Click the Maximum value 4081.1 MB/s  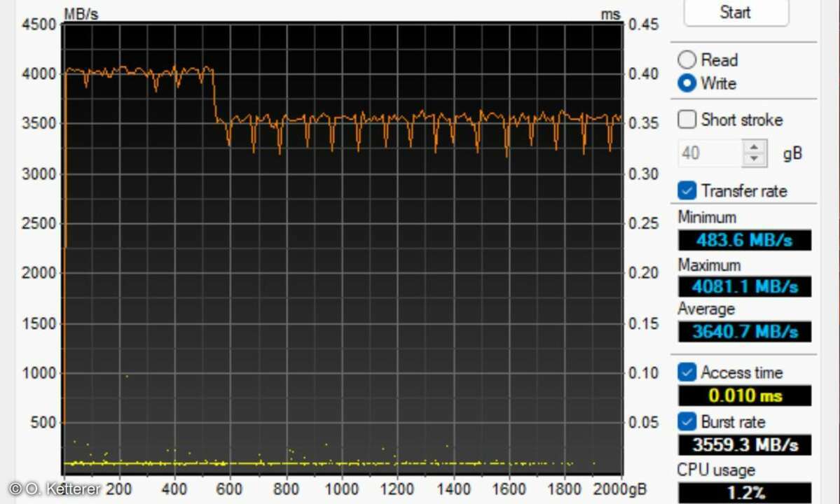coord(745,287)
